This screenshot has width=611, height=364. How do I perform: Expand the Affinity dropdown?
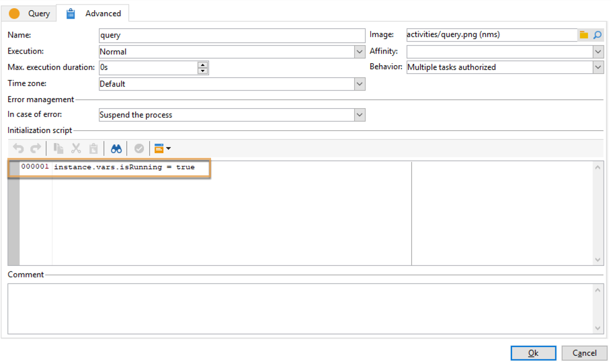[598, 52]
